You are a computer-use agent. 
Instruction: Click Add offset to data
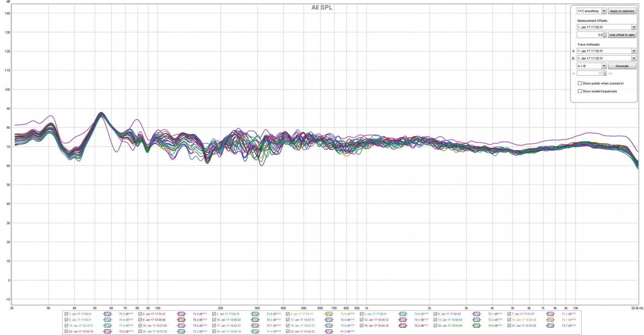pos(622,35)
